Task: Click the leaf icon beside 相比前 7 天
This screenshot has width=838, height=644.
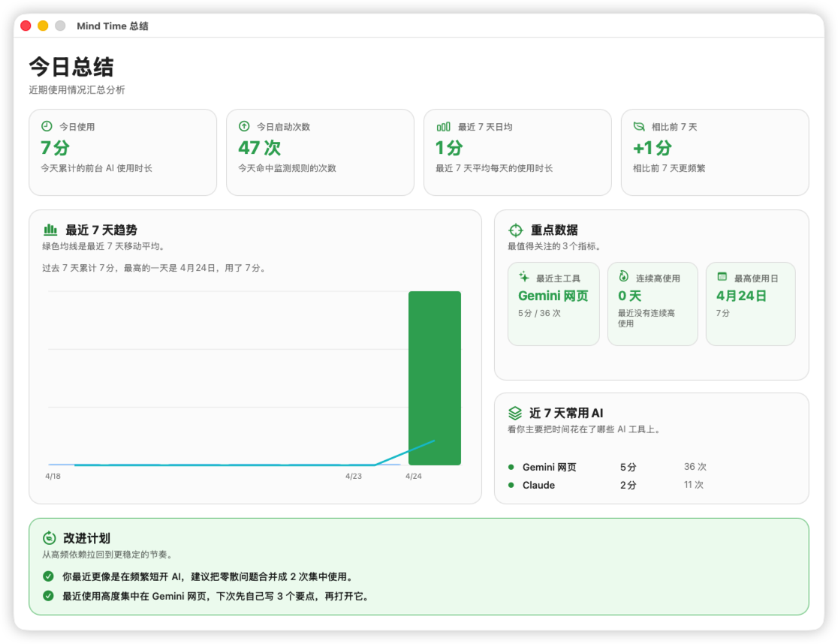Action: coord(639,127)
